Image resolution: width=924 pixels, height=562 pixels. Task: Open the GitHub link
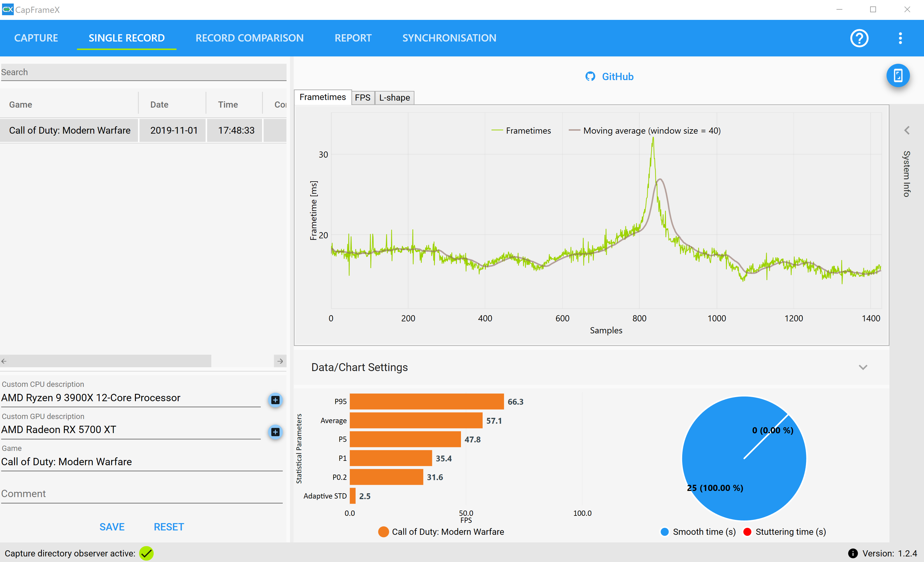617,77
